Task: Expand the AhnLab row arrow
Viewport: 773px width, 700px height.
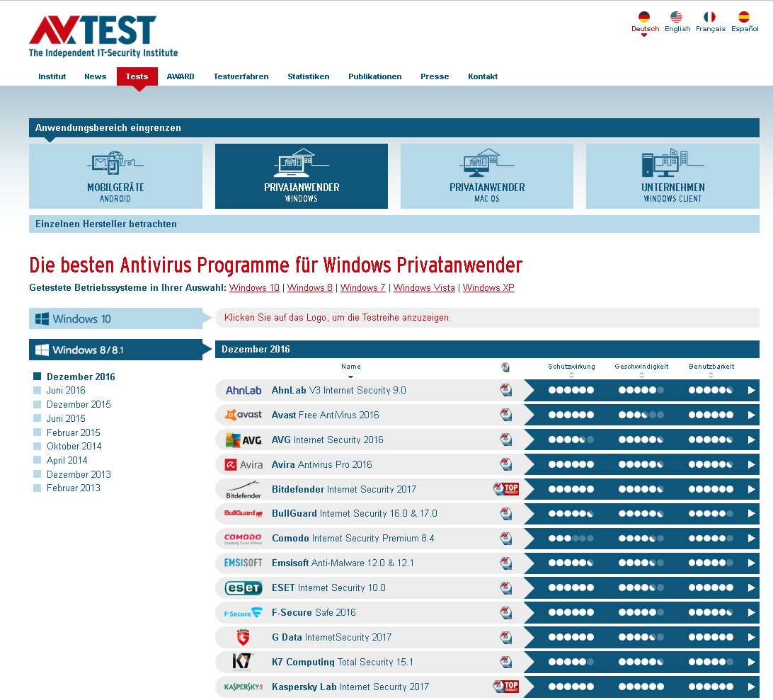Action: point(751,390)
